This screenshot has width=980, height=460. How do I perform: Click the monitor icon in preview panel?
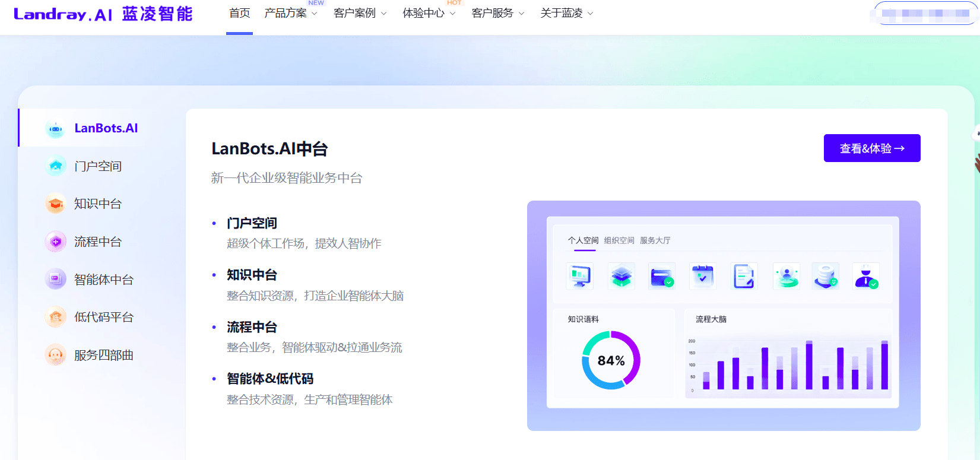tap(579, 276)
